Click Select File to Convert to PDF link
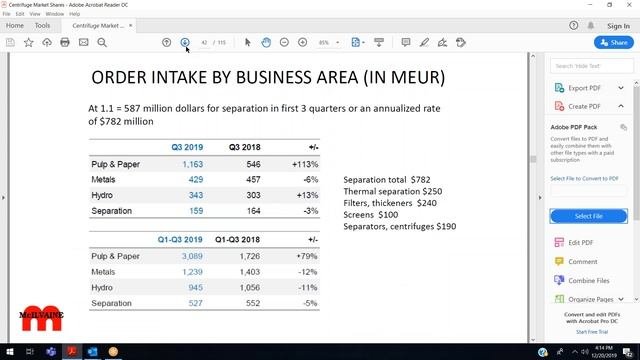This screenshot has width=640, height=360. pos(584,178)
